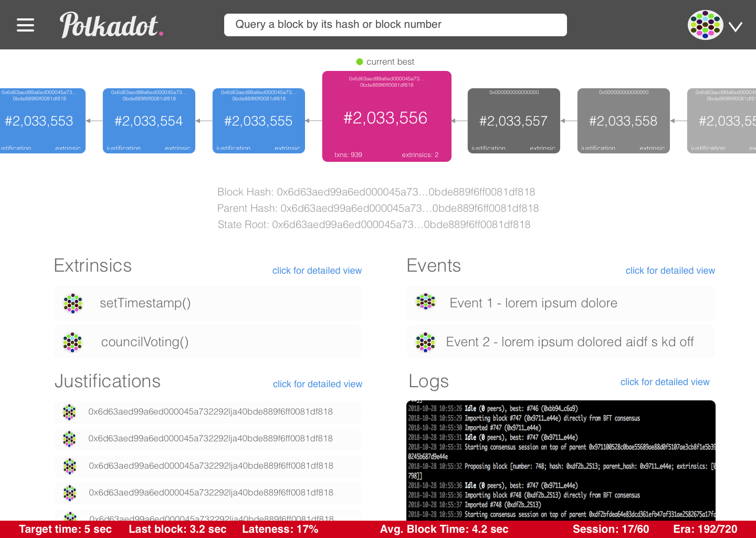Click 'extrinsics: 2' on current block
The width and height of the screenshot is (756, 538).
point(420,154)
